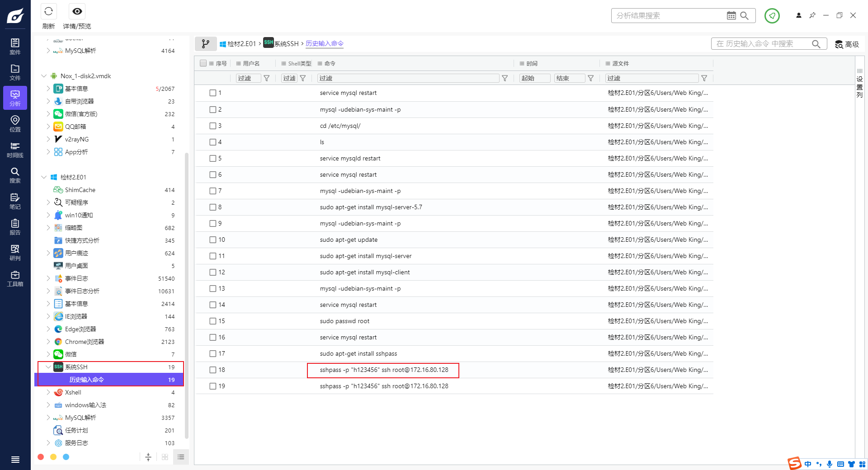Click the blue color dot at bottom

66,457
